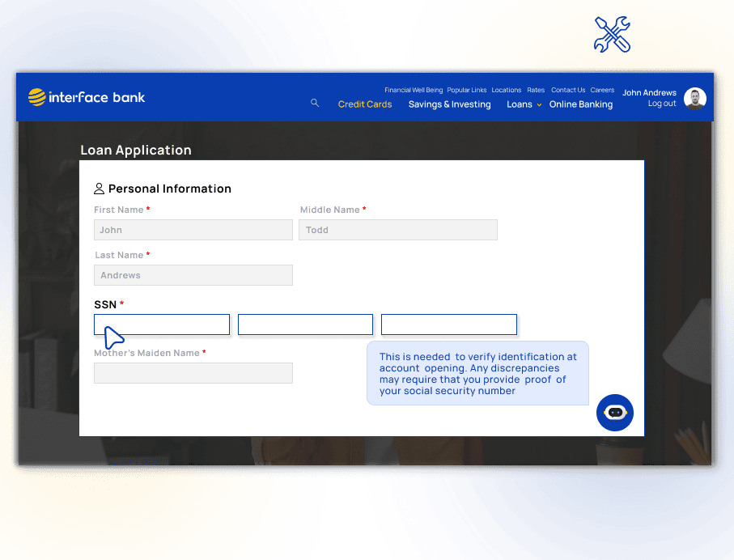The image size is (734, 560).
Task: Open the Financial Well Being link
Action: click(414, 91)
